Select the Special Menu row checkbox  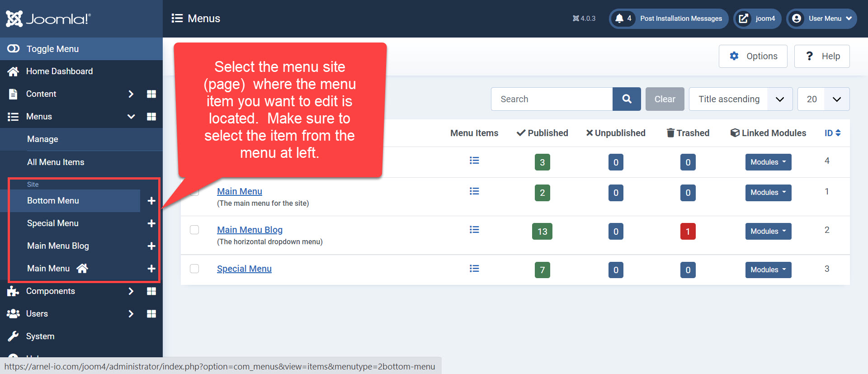(194, 269)
